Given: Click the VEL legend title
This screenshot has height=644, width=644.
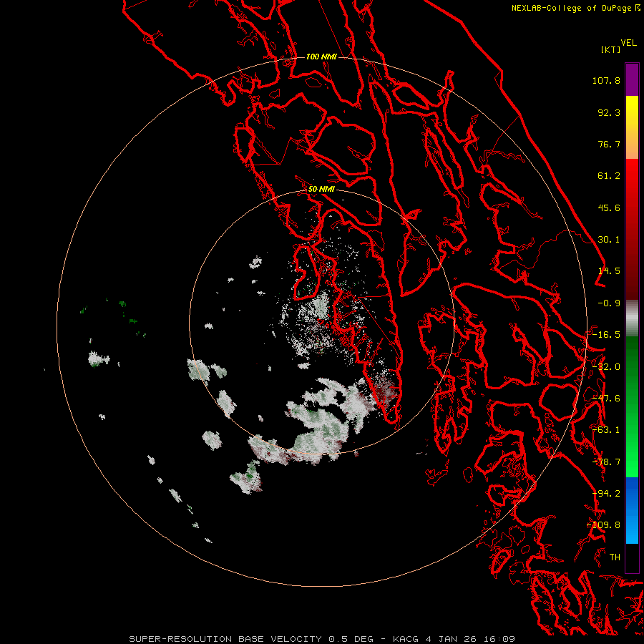Looking at the screenshot, I should pos(628,43).
